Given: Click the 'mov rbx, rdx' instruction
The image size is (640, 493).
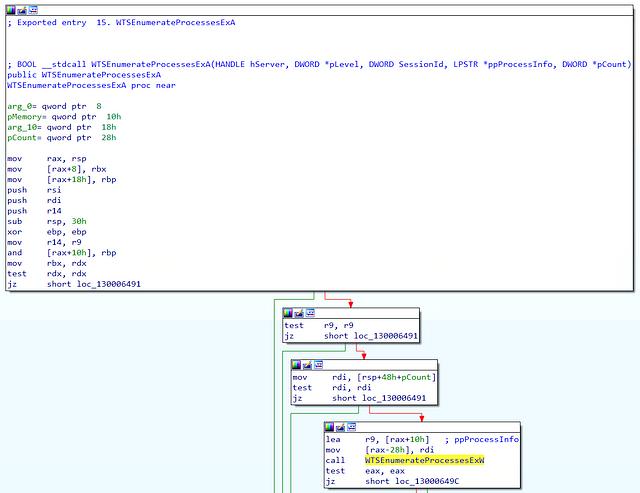Looking at the screenshot, I should [47, 263].
